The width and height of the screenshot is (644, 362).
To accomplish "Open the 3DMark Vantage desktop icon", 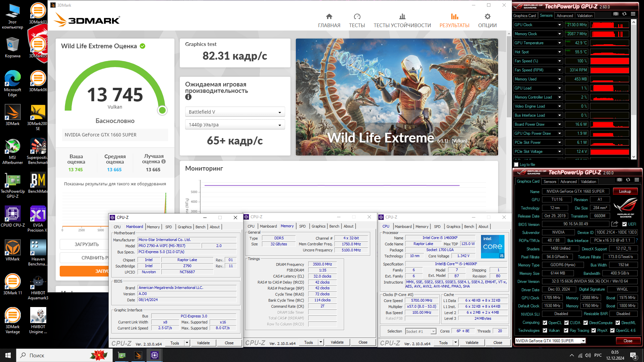I will click(13, 321).
